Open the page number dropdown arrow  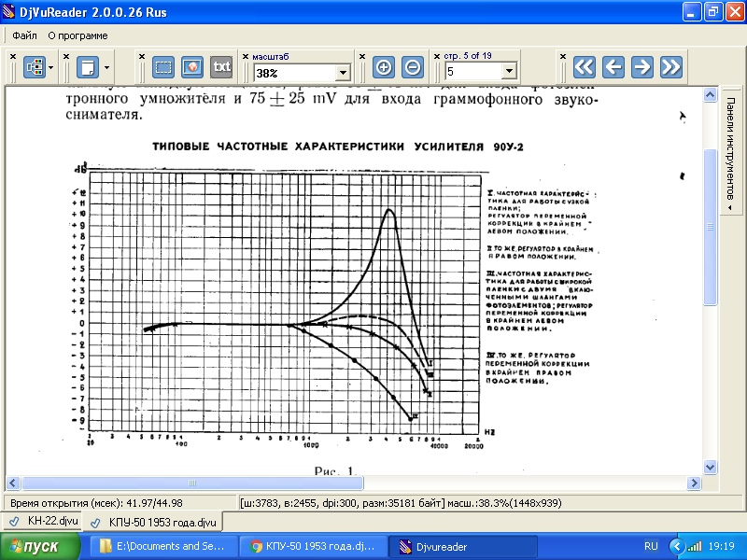tap(509, 72)
